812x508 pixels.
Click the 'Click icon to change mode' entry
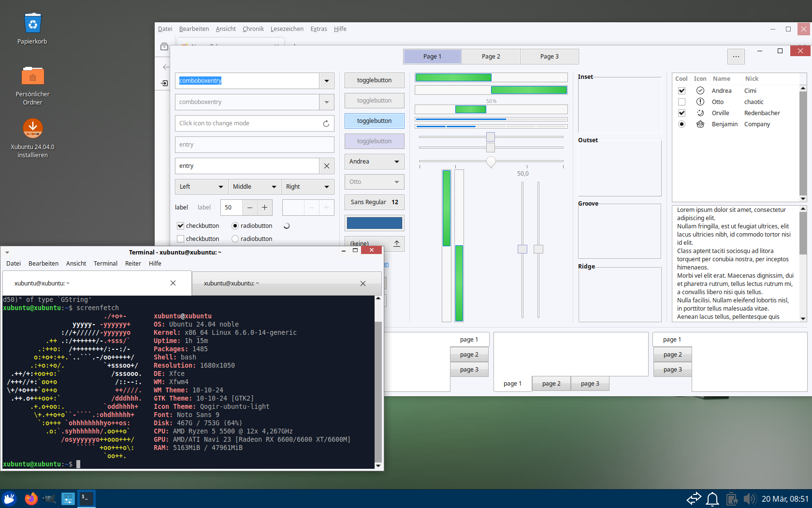255,123
